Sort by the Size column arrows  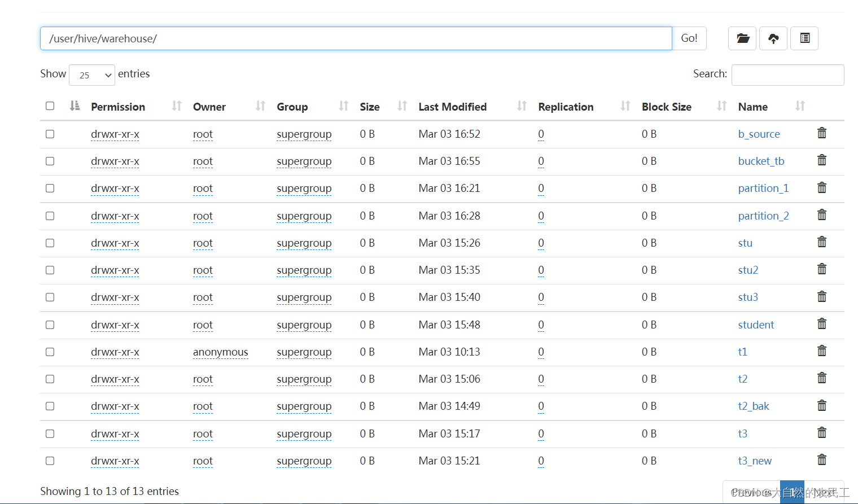pyautogui.click(x=402, y=106)
